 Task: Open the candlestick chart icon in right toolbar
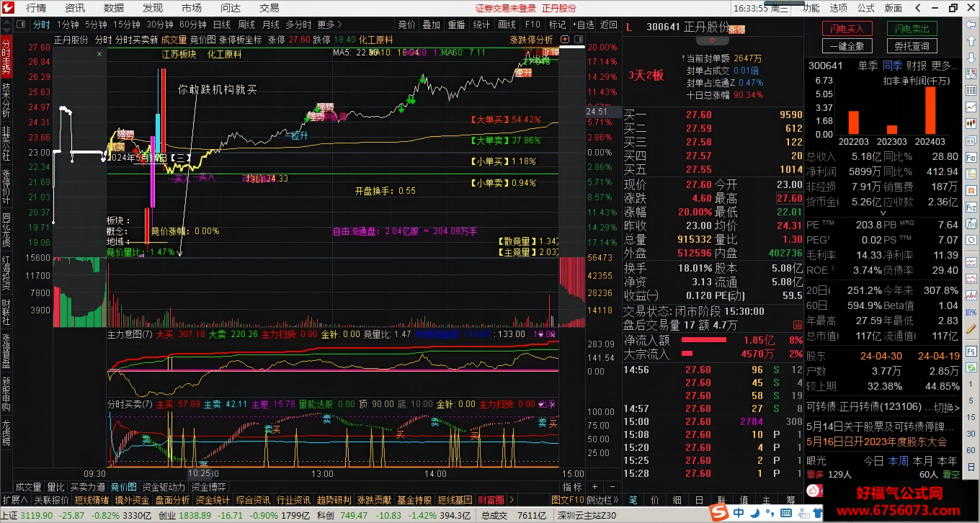click(x=971, y=123)
